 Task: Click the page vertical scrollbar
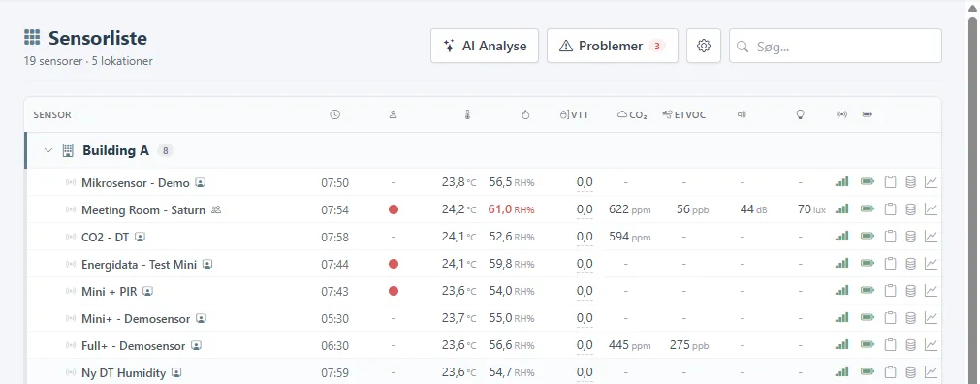coord(972,200)
